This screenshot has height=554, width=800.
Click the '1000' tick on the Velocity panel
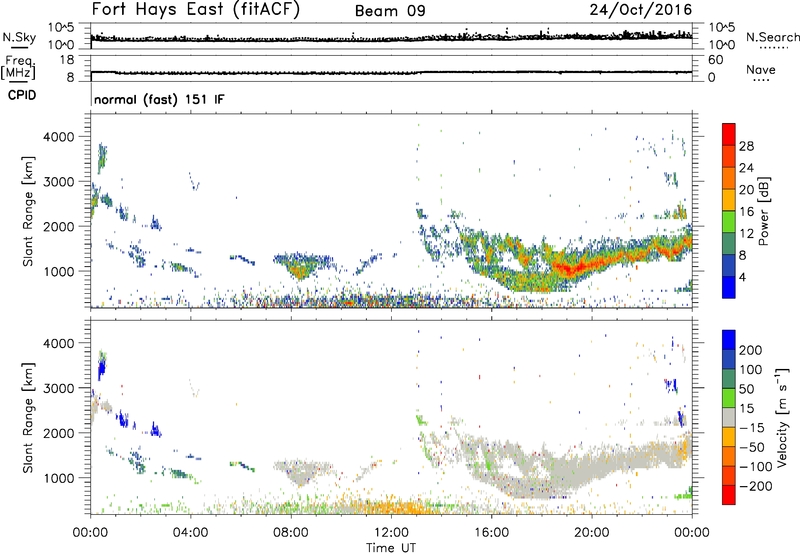tap(58, 478)
